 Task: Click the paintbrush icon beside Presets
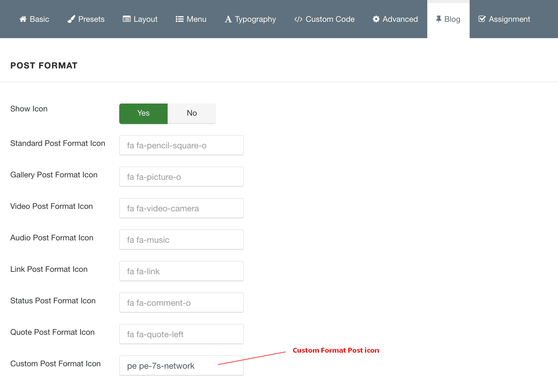pyautogui.click(x=71, y=19)
